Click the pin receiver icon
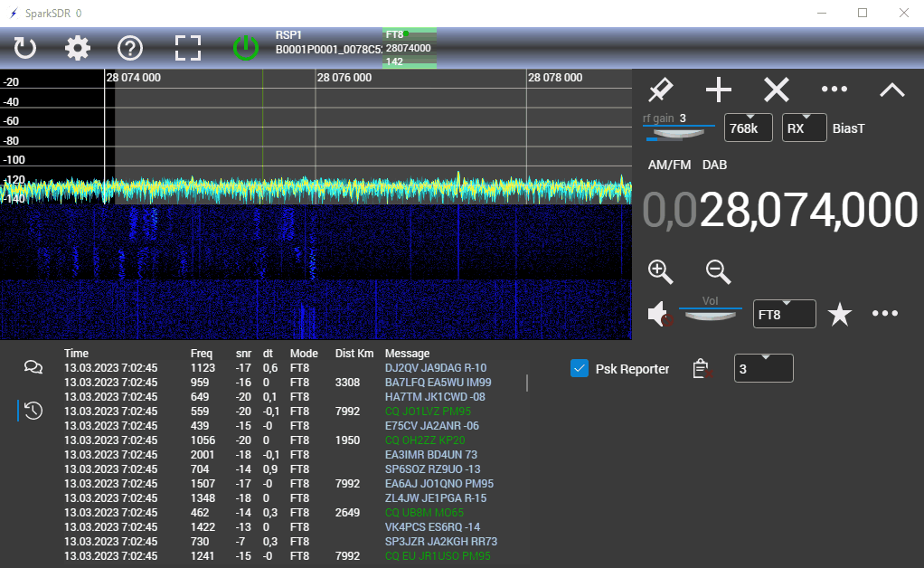Image resolution: width=924 pixels, height=568 pixels. (661, 90)
